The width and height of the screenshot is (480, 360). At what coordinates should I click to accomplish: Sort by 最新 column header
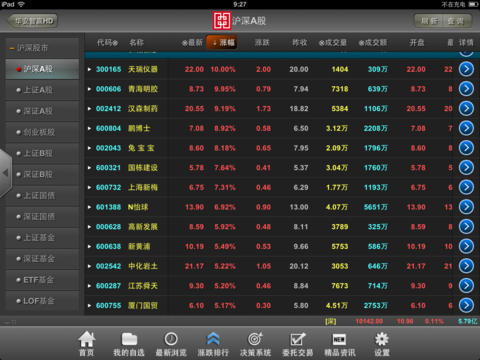click(x=192, y=43)
